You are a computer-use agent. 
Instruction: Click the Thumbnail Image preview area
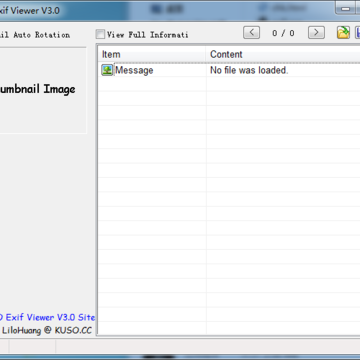(43, 90)
